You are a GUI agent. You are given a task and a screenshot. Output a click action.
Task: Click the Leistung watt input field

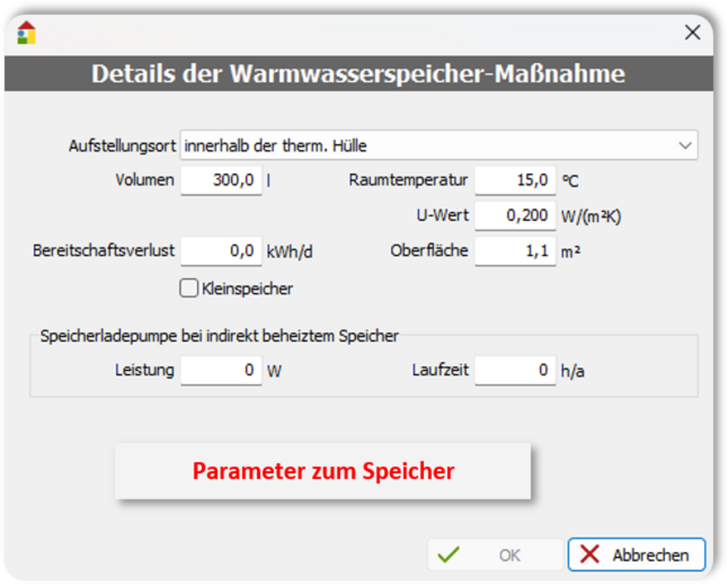221,370
